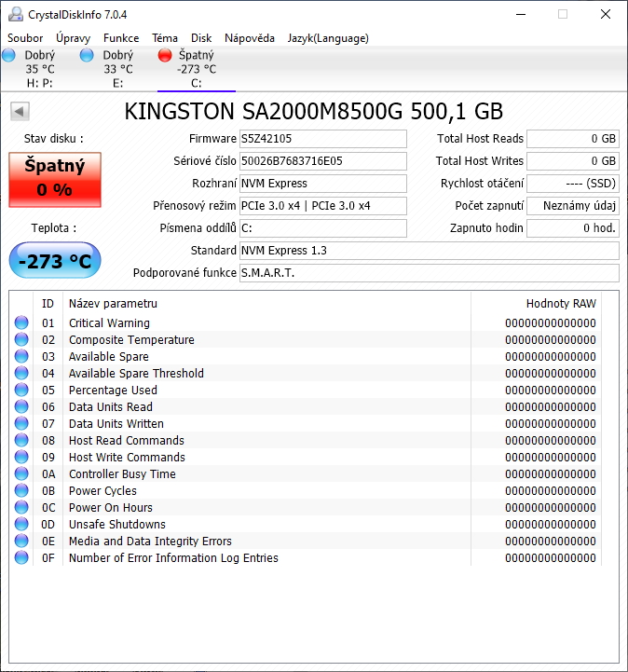This screenshot has width=628, height=672.
Task: Click status orb for Host Write Commands row
Action: tap(21, 457)
